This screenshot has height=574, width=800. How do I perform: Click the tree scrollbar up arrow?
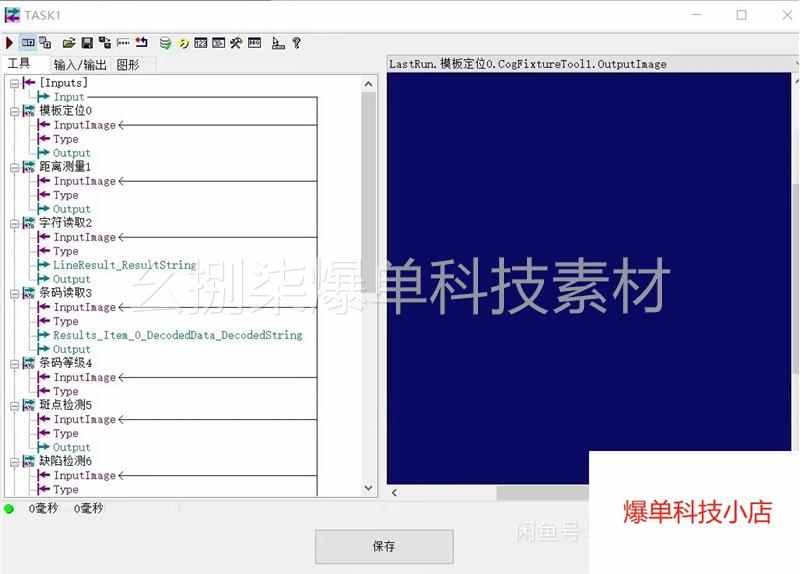click(369, 84)
